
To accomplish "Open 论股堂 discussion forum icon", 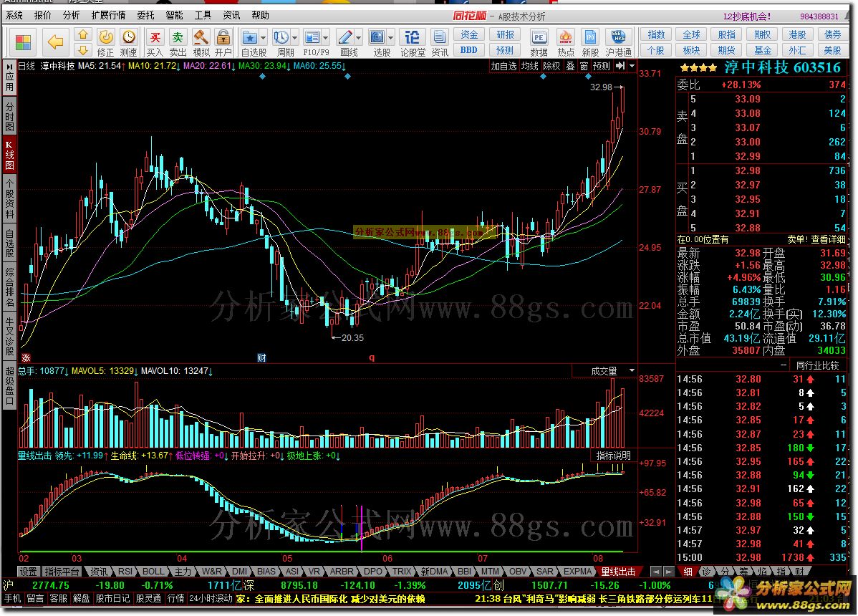I will (413, 43).
